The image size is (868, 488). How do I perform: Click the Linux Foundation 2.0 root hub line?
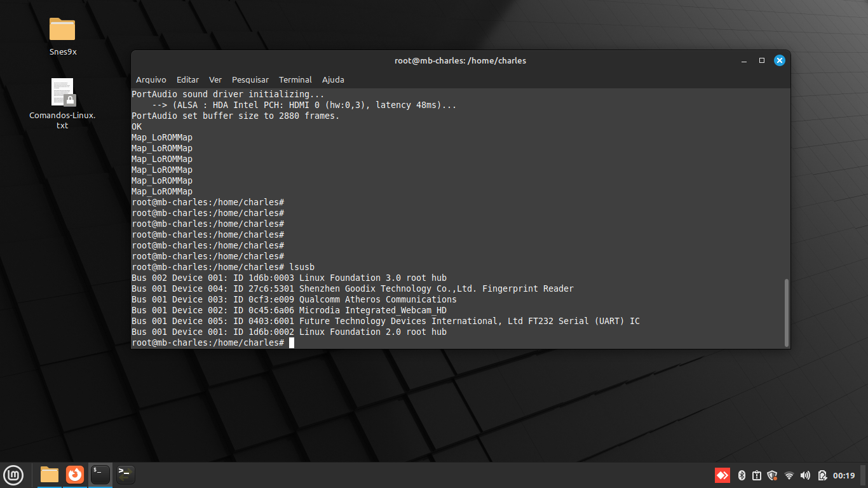[x=289, y=332]
